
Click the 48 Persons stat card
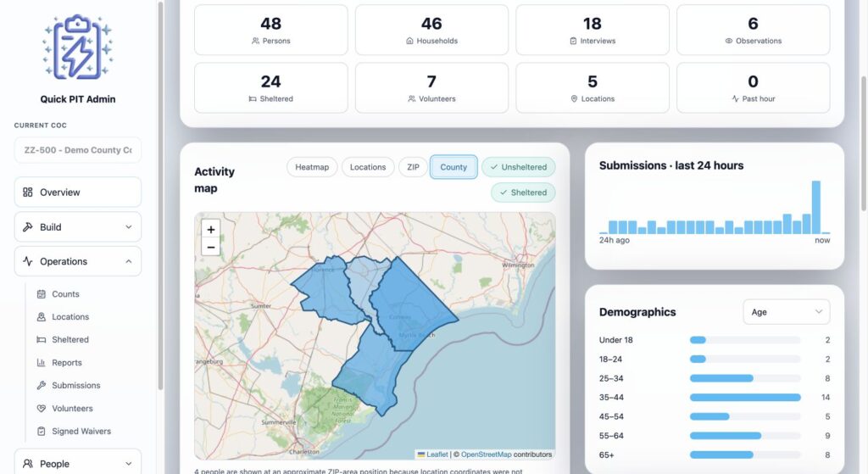[271, 30]
